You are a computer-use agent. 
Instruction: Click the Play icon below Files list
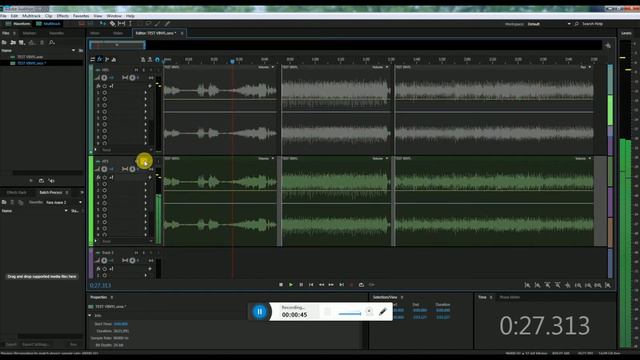[31, 180]
